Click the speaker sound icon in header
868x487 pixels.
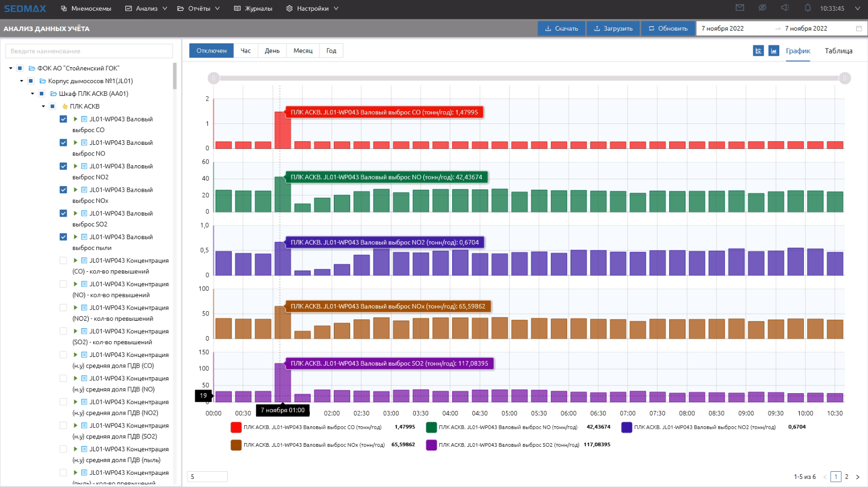pos(785,8)
